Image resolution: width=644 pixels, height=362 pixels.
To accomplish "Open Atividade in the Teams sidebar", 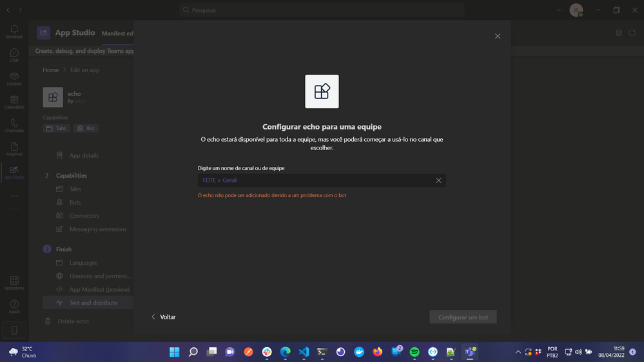I will (14, 32).
